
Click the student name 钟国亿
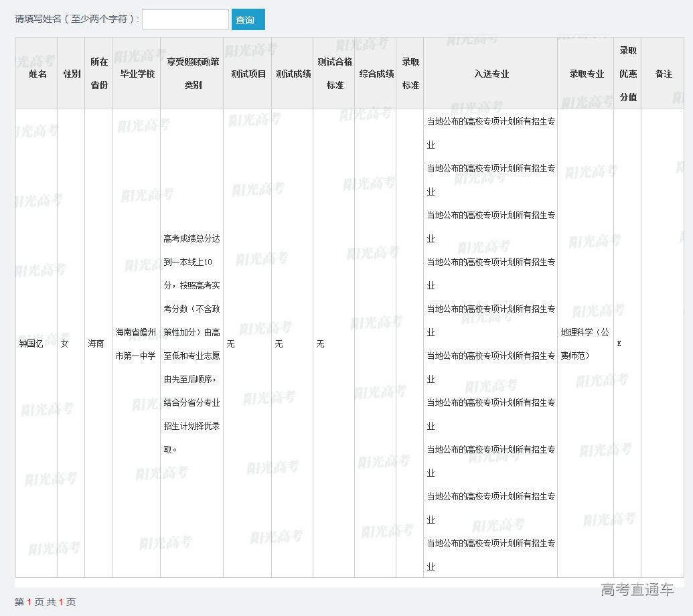pos(31,343)
